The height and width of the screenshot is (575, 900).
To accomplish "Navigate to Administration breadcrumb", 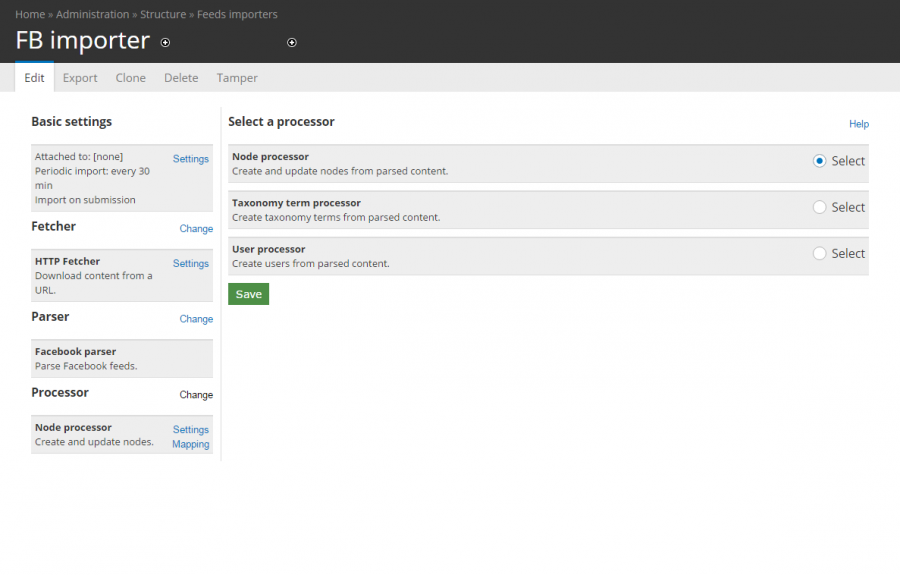I will pyautogui.click(x=92, y=14).
